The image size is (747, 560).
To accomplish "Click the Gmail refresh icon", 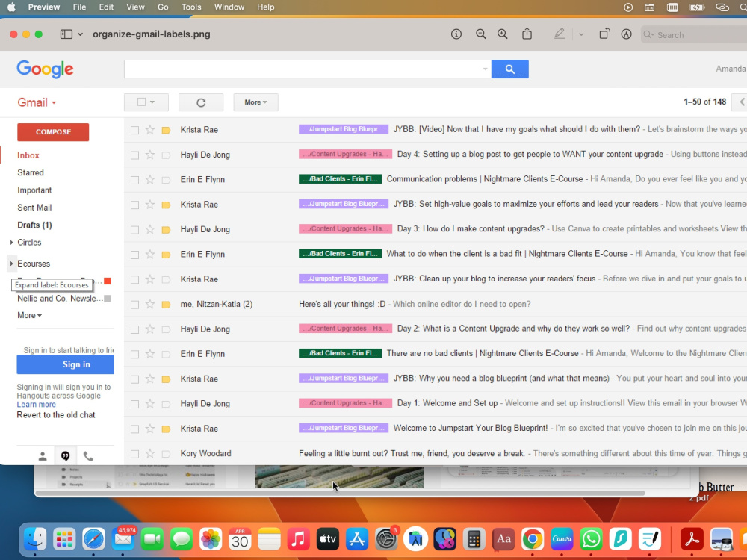I will (201, 102).
